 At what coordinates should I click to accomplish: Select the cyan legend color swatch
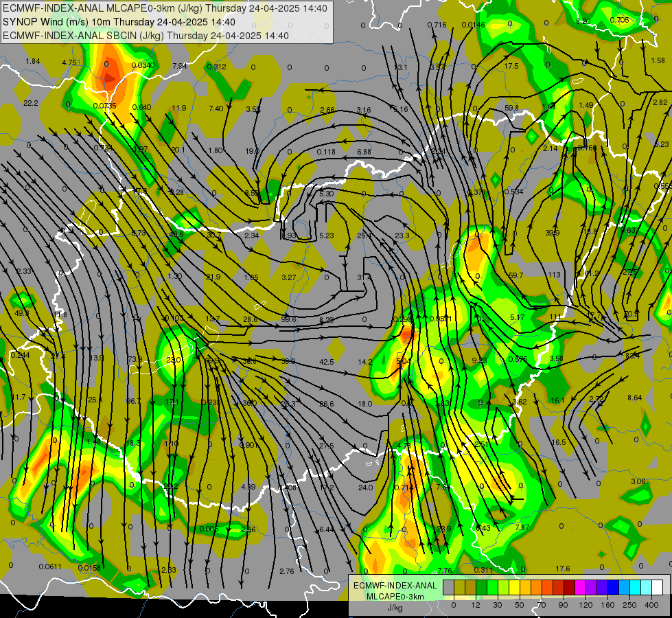coord(635,588)
